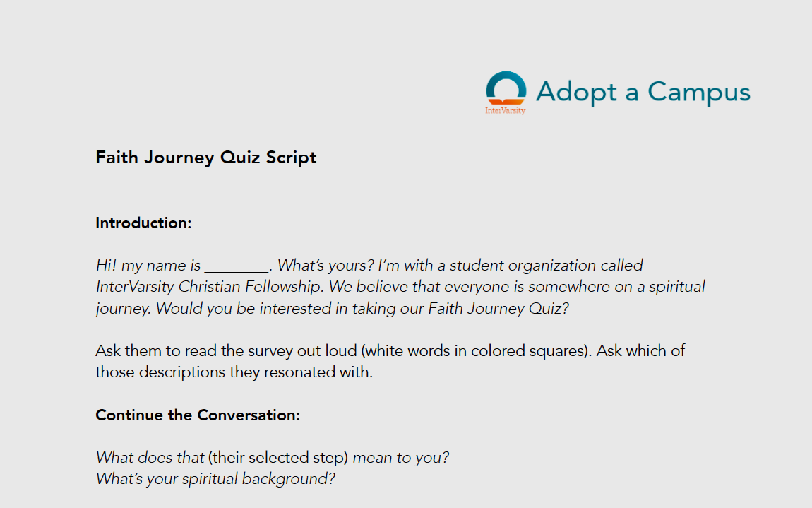The image size is (812, 508).
Task: Click the 'Hi! my name is' text
Action: pos(148,266)
